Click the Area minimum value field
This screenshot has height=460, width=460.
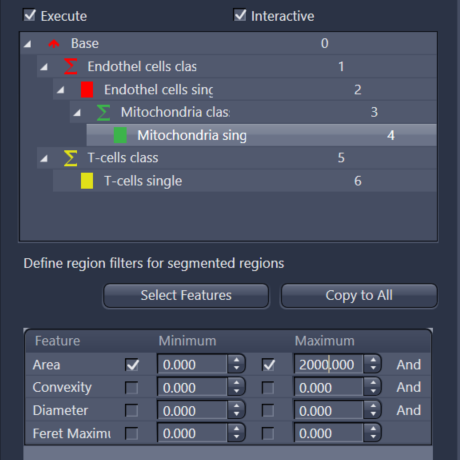[193, 364]
